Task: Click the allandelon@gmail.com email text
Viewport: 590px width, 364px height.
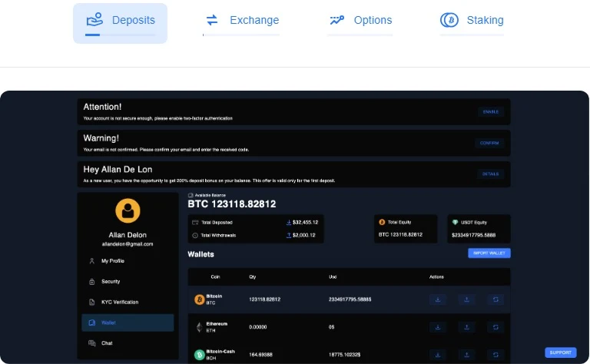Action: pos(128,244)
